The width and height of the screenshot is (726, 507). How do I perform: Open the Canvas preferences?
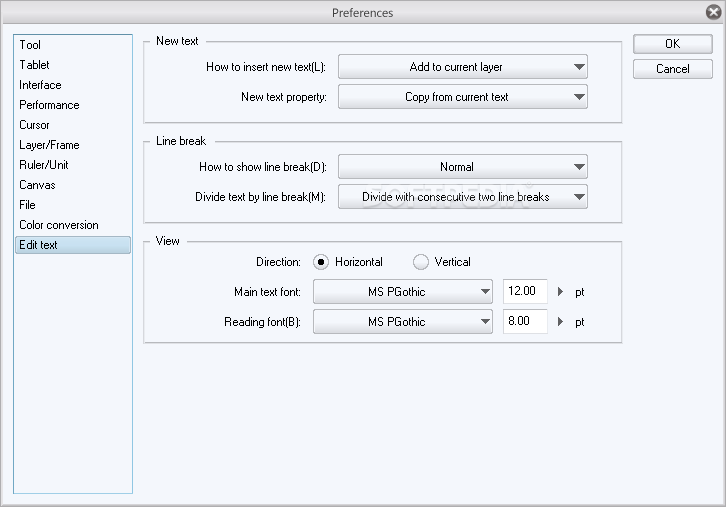click(x=73, y=185)
